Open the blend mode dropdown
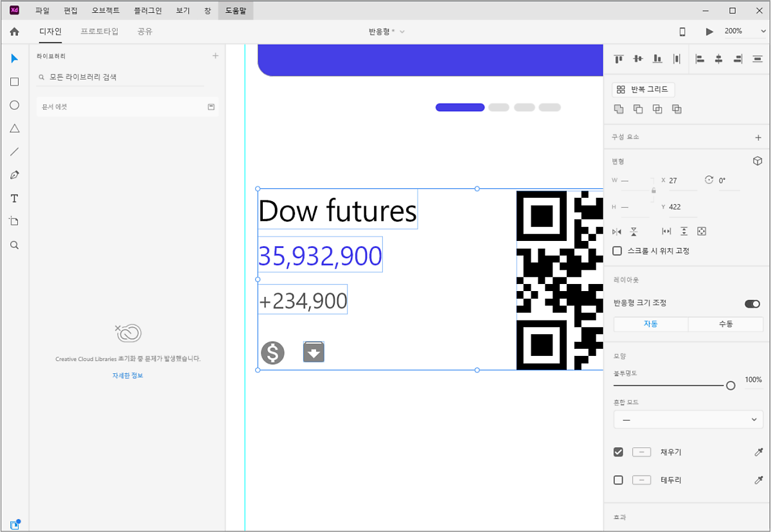 [688, 420]
